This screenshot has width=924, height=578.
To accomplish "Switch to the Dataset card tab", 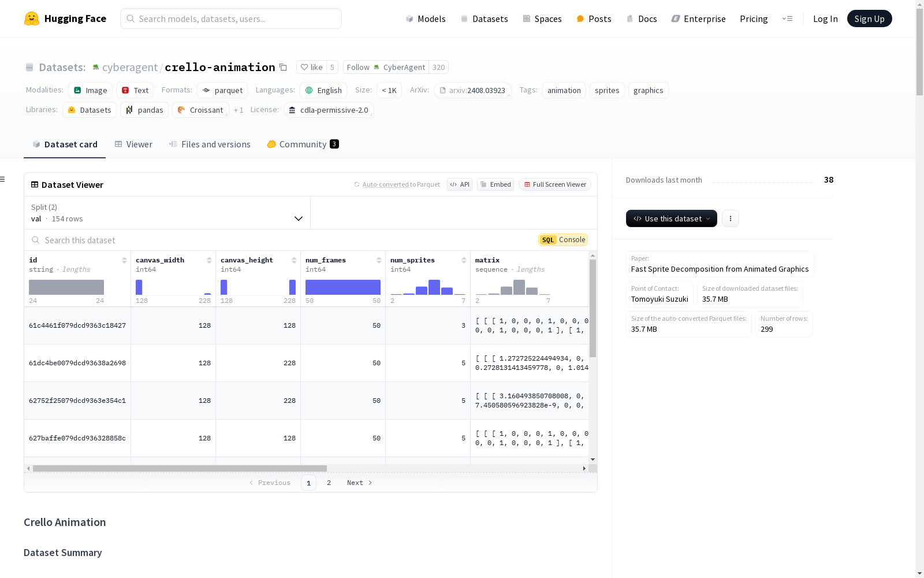I will click(65, 144).
